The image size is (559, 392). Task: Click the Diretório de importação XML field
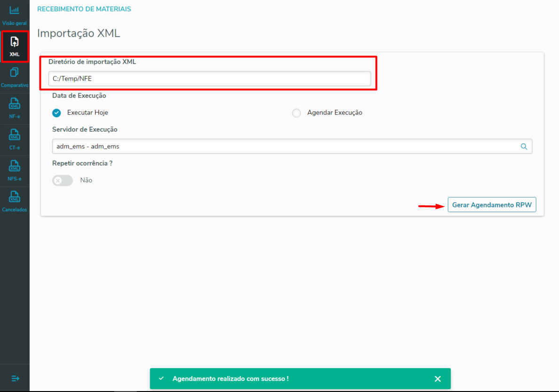(x=210, y=79)
